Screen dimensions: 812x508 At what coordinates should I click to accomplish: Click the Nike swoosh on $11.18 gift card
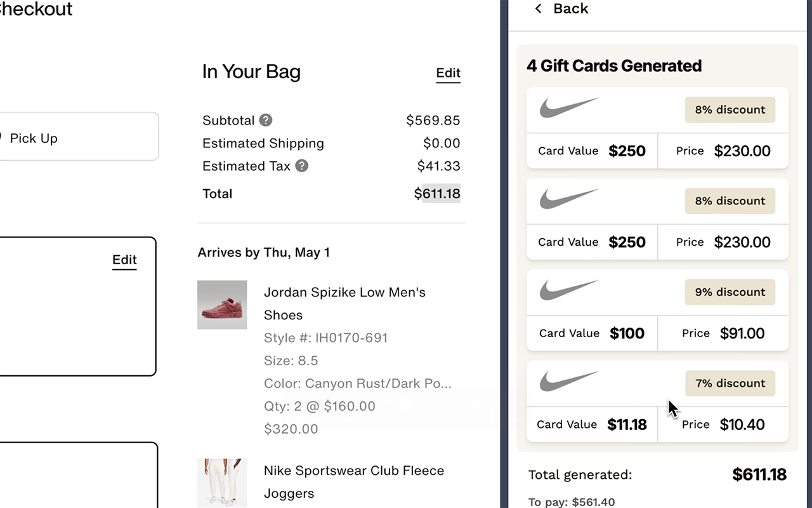click(x=569, y=381)
